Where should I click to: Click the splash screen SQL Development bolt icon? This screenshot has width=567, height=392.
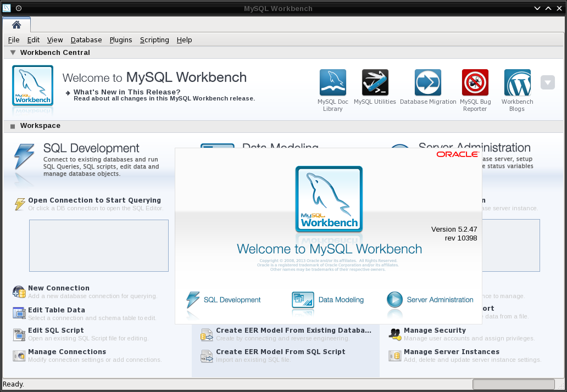pyautogui.click(x=193, y=300)
